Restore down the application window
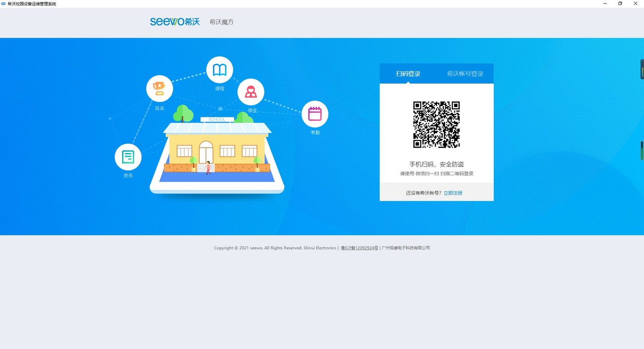The width and height of the screenshot is (644, 349). (x=620, y=4)
